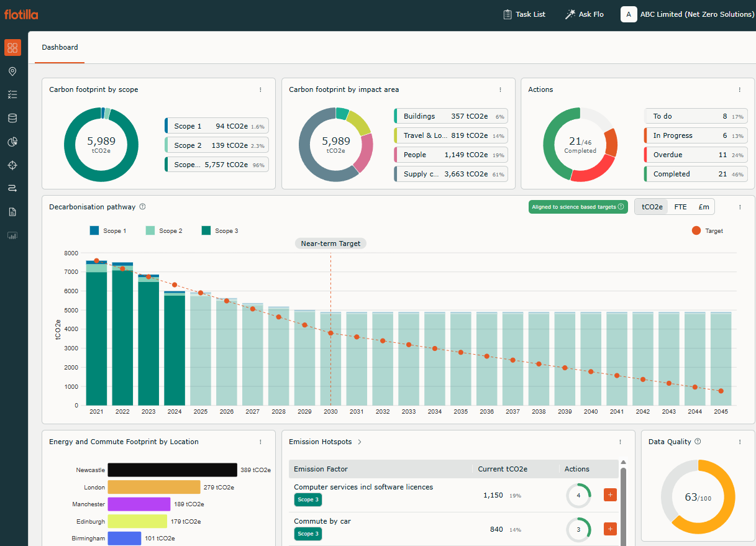Open the database icon in sidebar
Image resolution: width=756 pixels, height=546 pixels.
pyautogui.click(x=12, y=119)
